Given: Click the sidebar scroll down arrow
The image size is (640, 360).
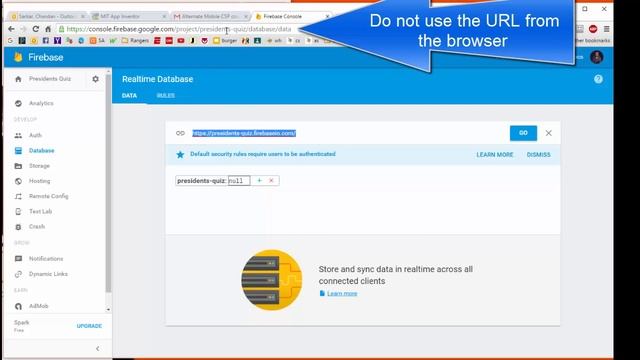Looking at the screenshot, I should [x=108, y=309].
